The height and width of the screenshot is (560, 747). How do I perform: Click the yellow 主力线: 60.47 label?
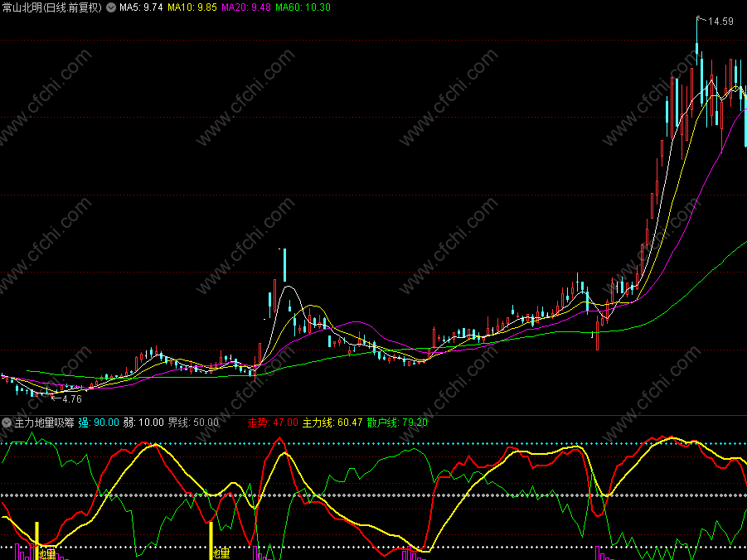point(332,422)
